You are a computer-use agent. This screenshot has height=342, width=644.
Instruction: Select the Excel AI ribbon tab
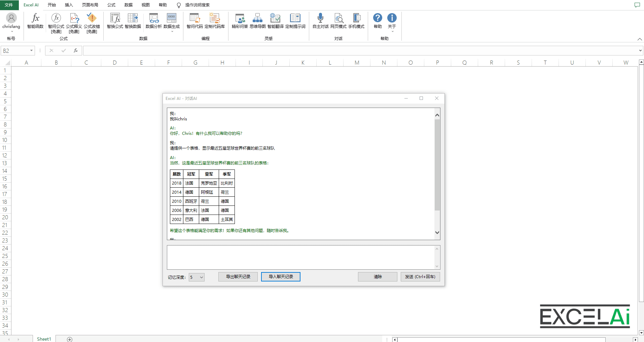coord(31,5)
